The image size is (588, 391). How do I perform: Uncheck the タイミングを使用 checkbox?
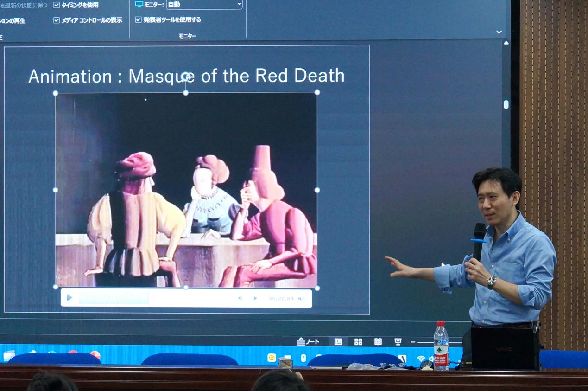pos(57,5)
